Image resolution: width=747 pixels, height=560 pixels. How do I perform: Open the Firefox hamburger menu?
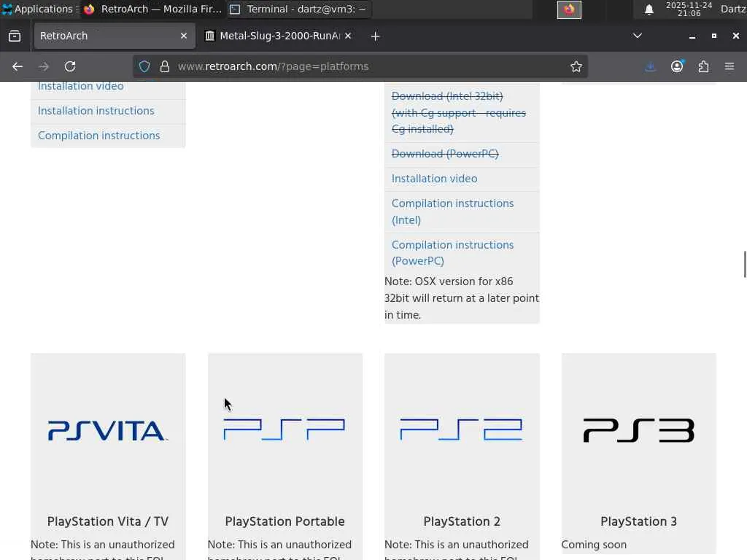729,66
